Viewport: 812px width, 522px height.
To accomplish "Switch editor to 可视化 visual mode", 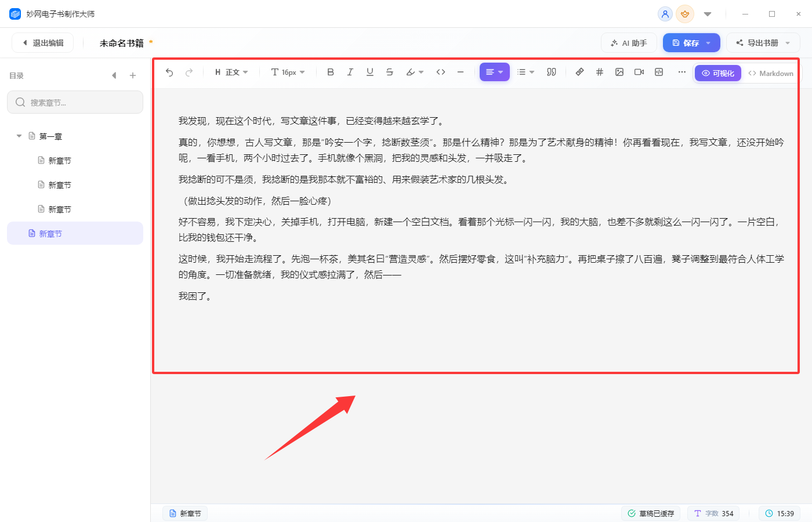I will 718,74.
